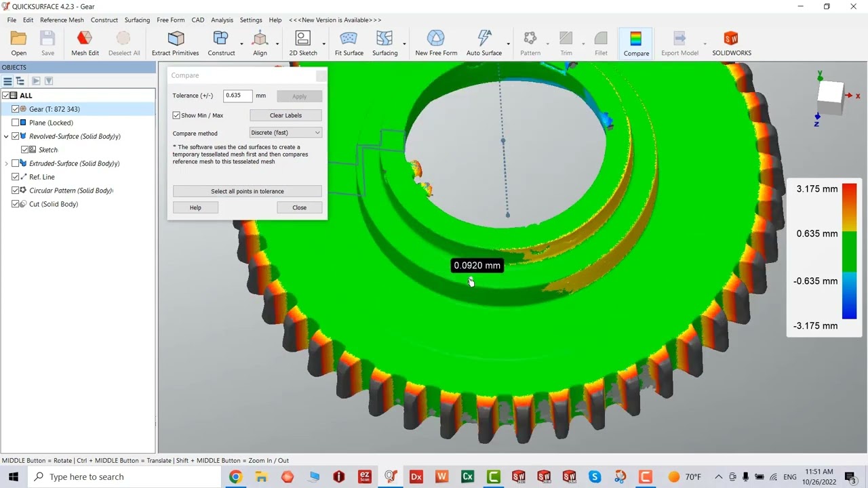
Task: Start a 2D Sketch
Action: coord(303,43)
